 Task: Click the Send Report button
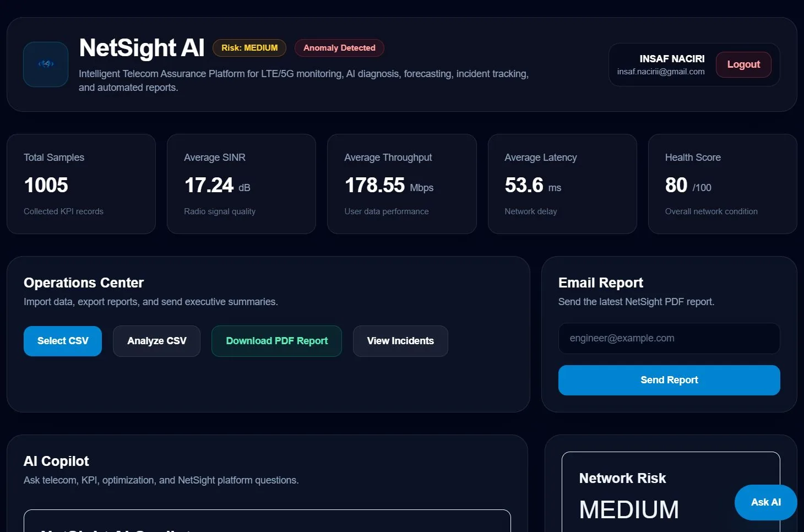tap(669, 380)
